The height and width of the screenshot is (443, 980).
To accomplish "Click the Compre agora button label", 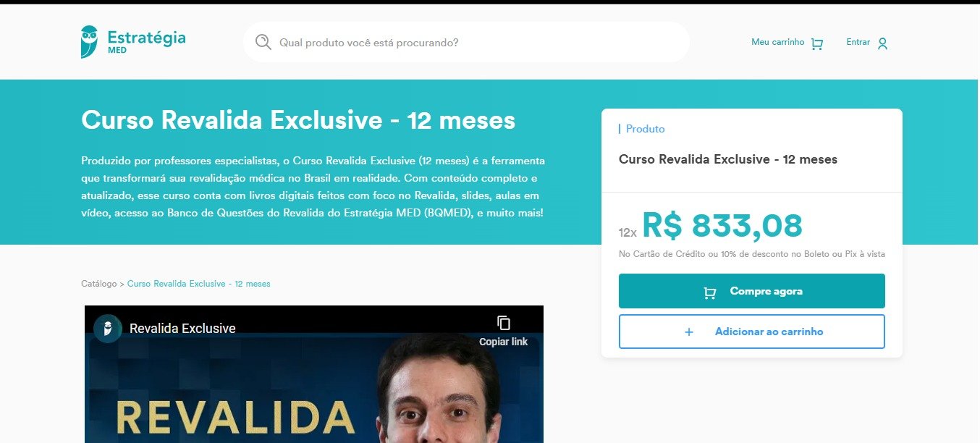I will coord(766,291).
